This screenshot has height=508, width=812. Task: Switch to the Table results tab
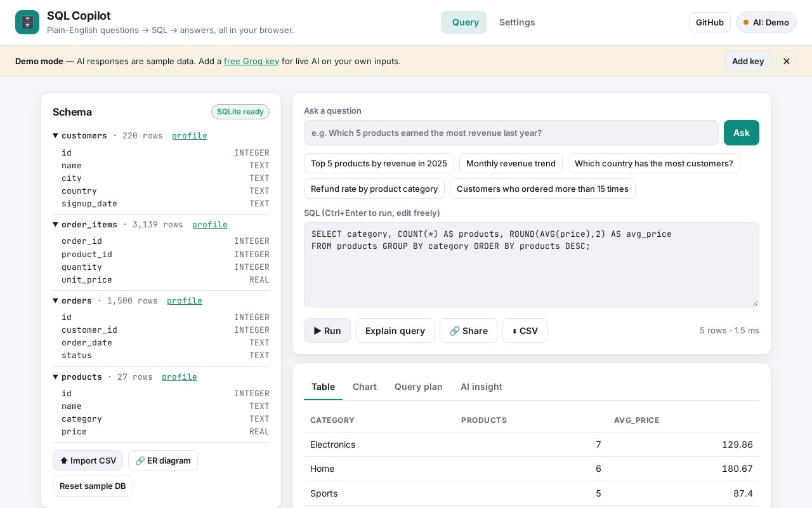(x=323, y=387)
